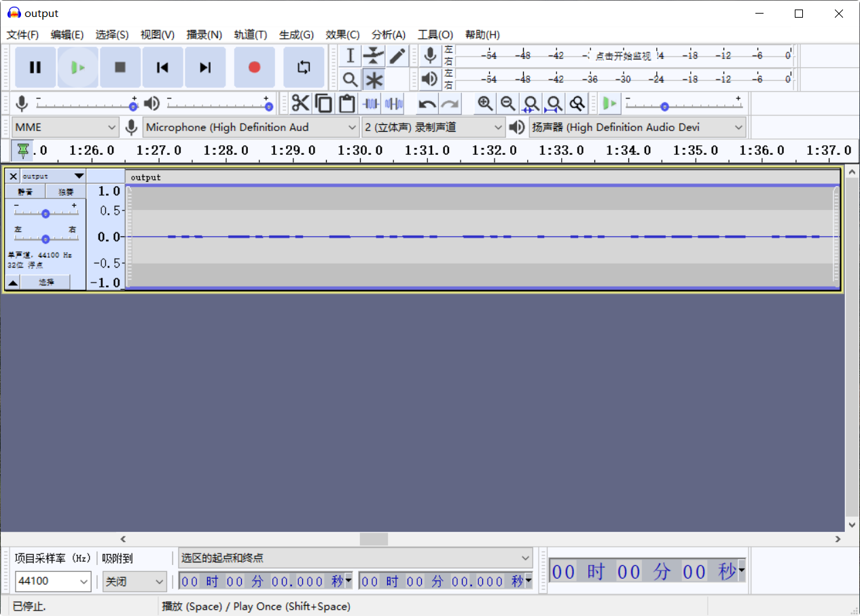Select the Envelope tool
Viewport: 860px width, 616px height.
tap(374, 56)
